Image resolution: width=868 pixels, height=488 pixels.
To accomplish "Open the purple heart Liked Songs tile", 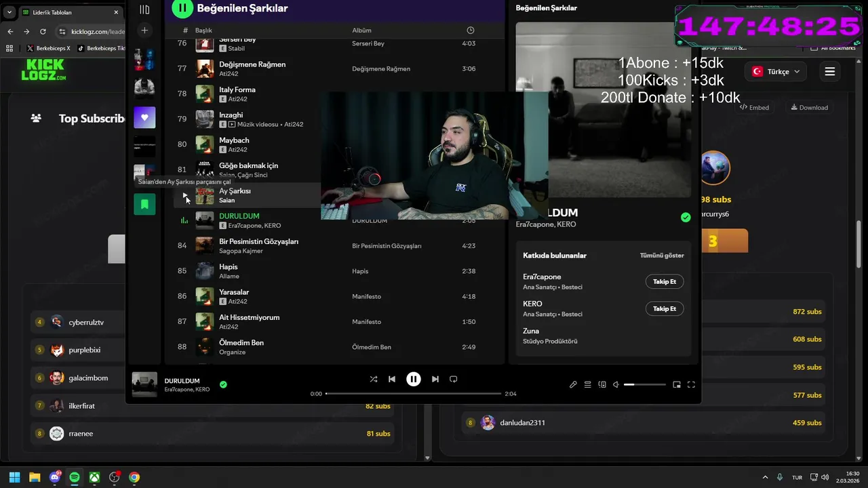I will [x=144, y=117].
